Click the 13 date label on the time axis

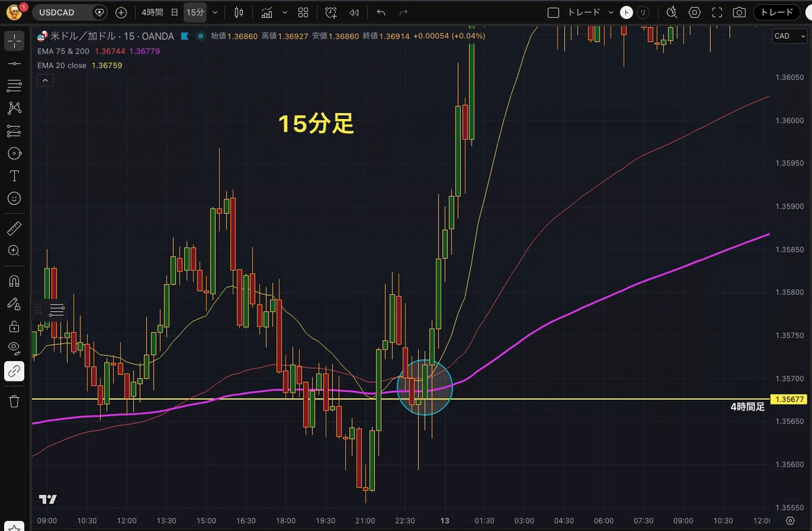pyautogui.click(x=445, y=521)
